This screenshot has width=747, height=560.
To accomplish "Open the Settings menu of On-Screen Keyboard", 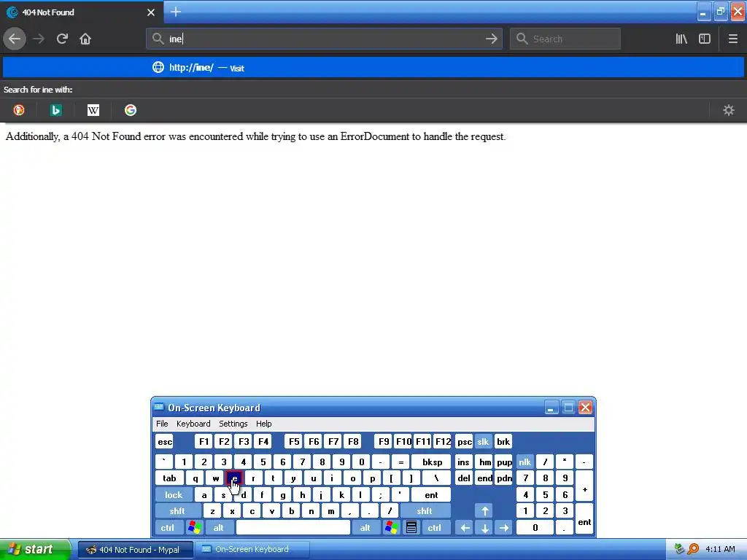I will pos(233,424).
